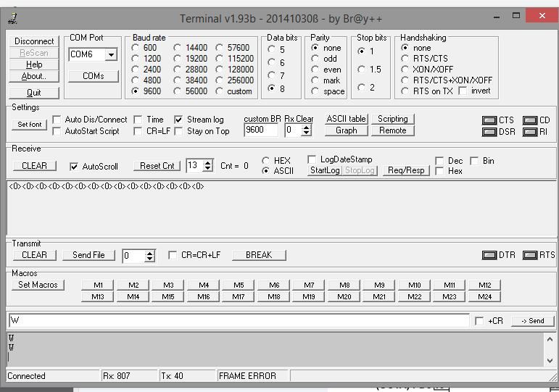559x392 pixels.
Task: Click the Transmit delay spinner arrows
Action: point(150,256)
